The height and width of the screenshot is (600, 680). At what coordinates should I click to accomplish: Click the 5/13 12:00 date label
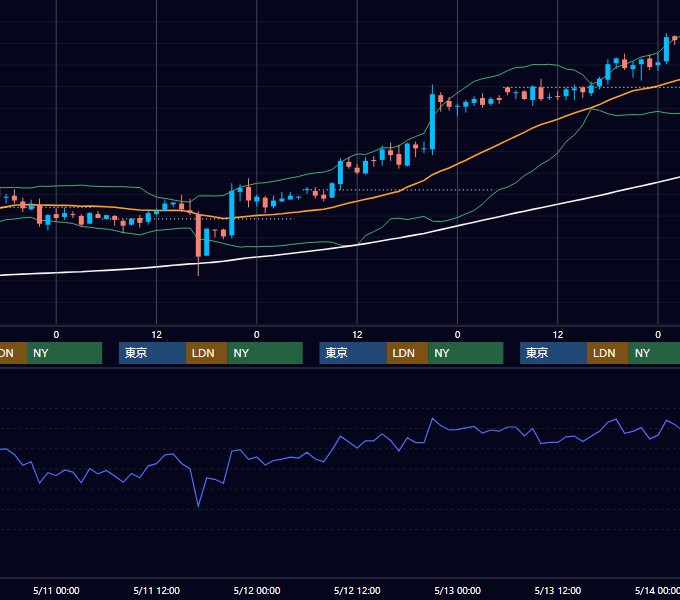tap(558, 590)
